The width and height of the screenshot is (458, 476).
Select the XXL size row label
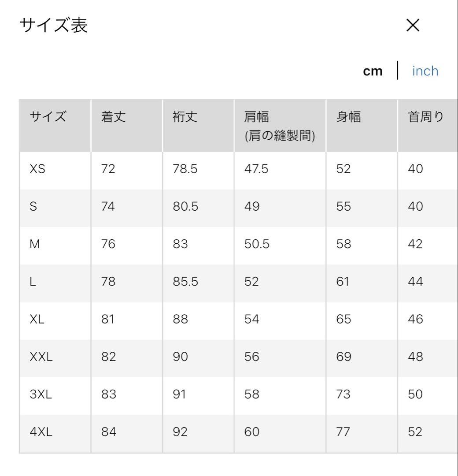41,357
